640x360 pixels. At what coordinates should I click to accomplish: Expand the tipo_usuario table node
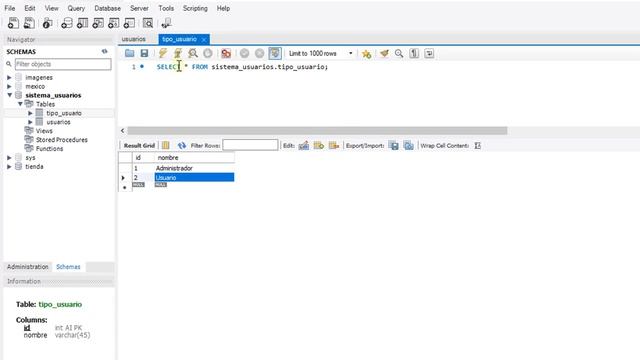(x=30, y=113)
